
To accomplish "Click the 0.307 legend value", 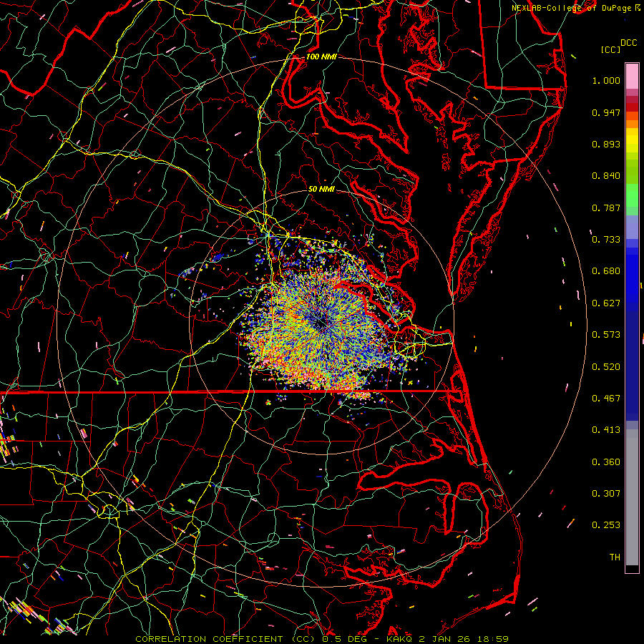I will pos(606,494).
